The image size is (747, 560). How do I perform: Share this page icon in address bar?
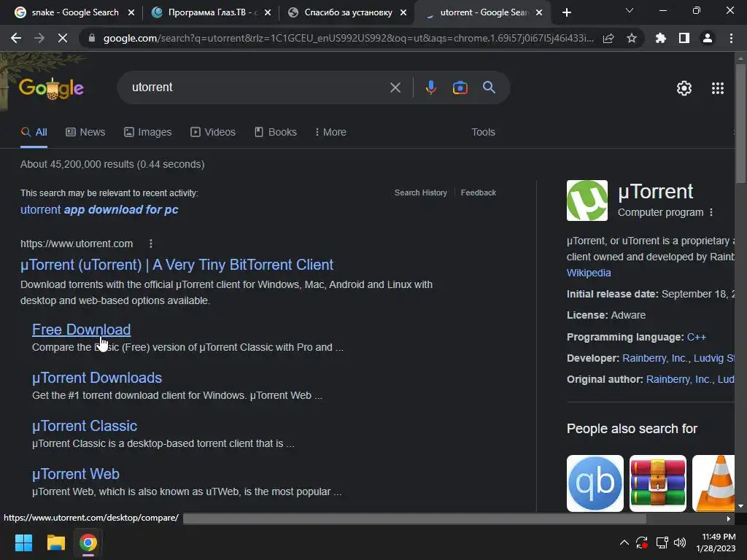point(608,38)
